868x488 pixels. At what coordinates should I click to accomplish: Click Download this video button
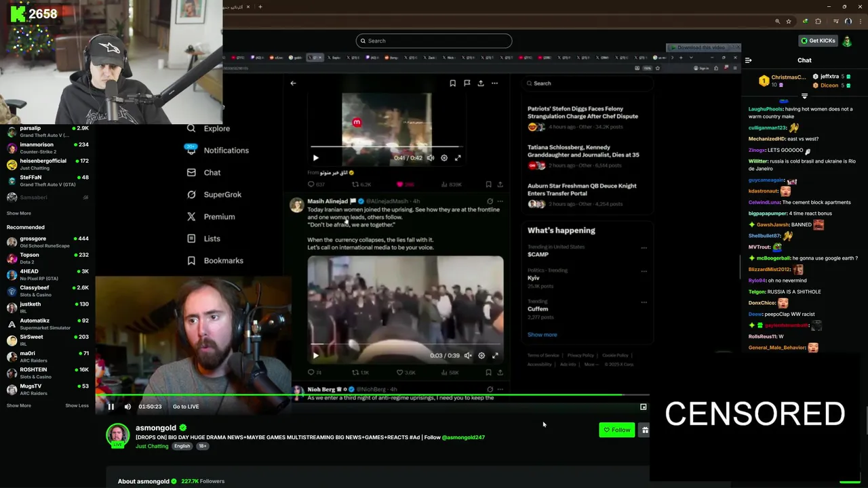(700, 47)
